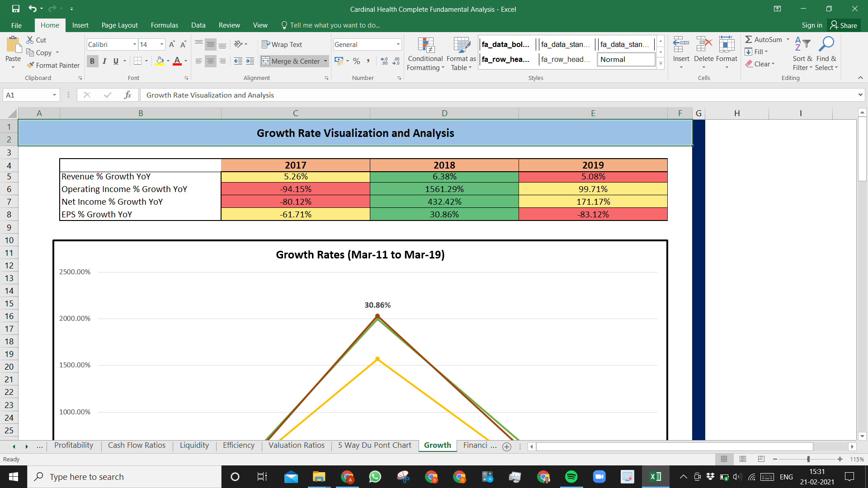Activate the Format Painter
The image size is (868, 488).
tap(53, 66)
